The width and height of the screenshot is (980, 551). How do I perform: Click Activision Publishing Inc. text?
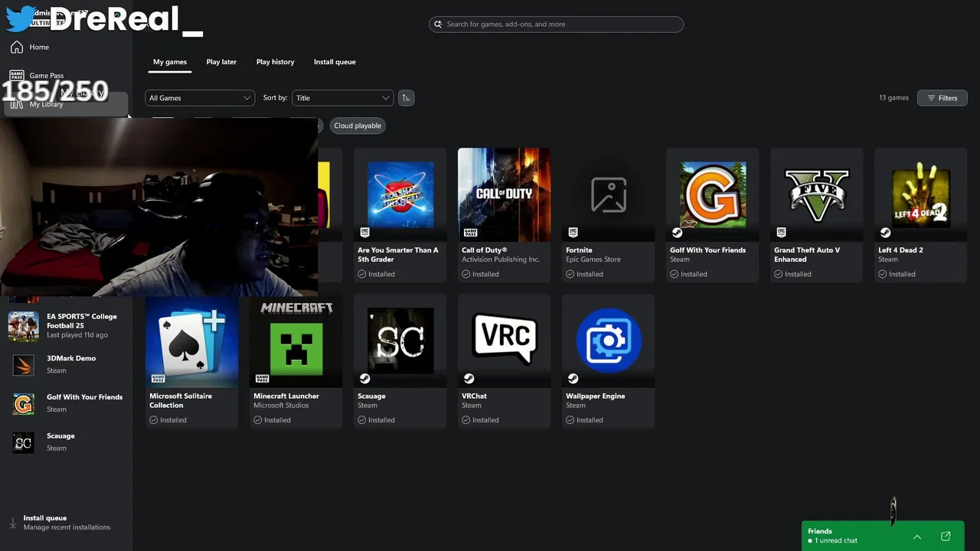[501, 259]
